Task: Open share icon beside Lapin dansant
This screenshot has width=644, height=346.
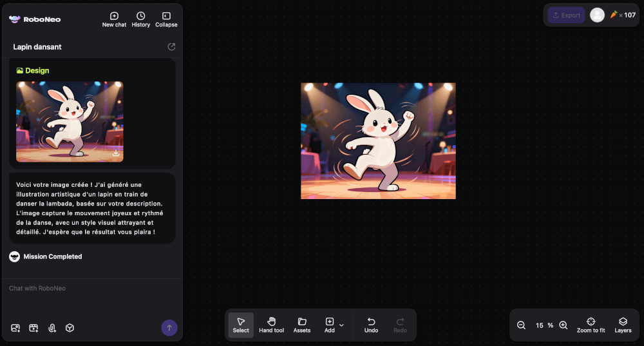Action: pyautogui.click(x=172, y=47)
